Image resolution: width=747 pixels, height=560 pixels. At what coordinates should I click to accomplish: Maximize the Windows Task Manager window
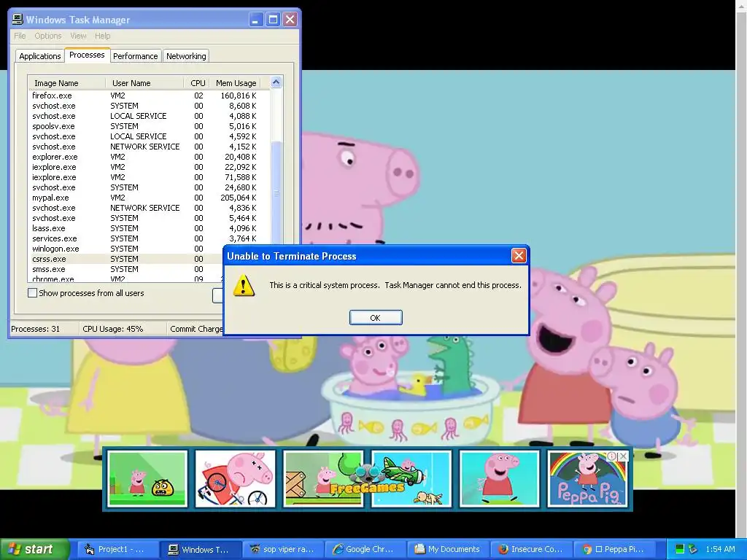click(x=273, y=20)
